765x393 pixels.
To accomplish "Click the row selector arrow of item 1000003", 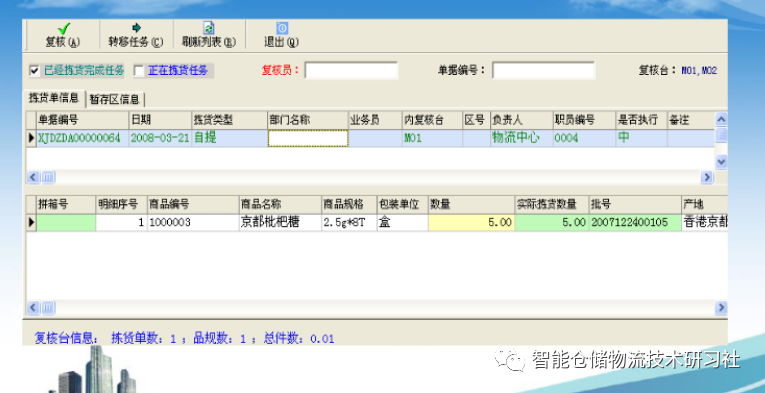I will [31, 222].
